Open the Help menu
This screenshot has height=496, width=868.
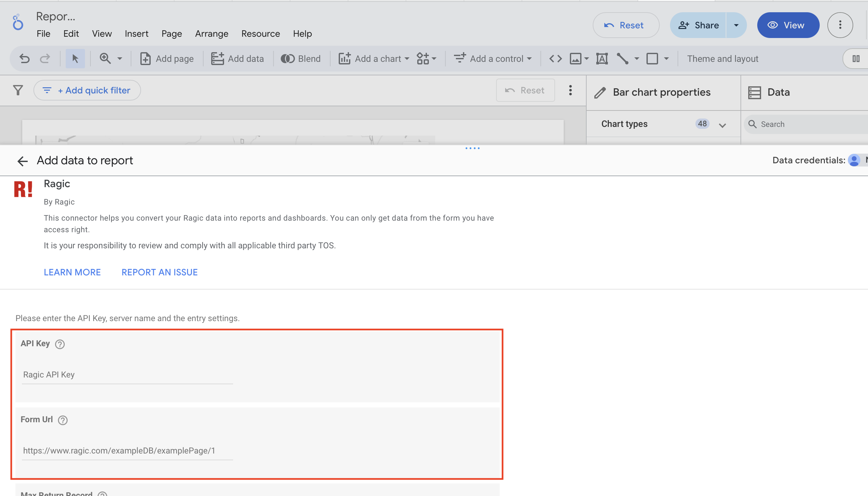click(x=302, y=33)
